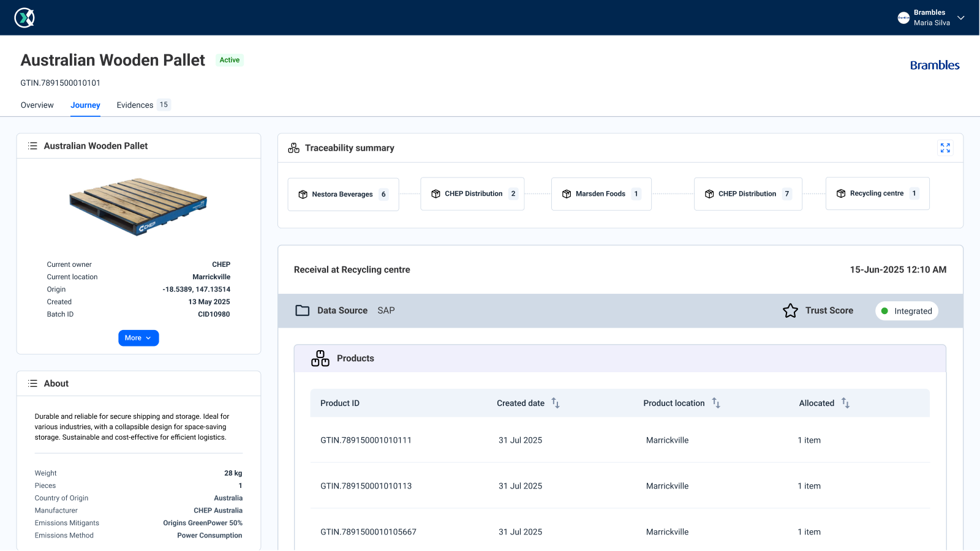
Task: Sort by Created date arrows
Action: (556, 403)
